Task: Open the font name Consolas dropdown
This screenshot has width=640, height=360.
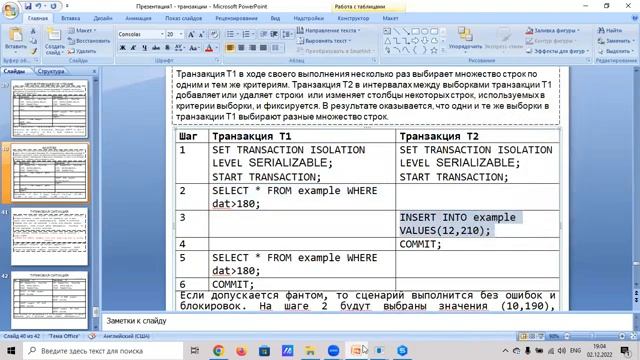Action: pyautogui.click(x=162, y=34)
